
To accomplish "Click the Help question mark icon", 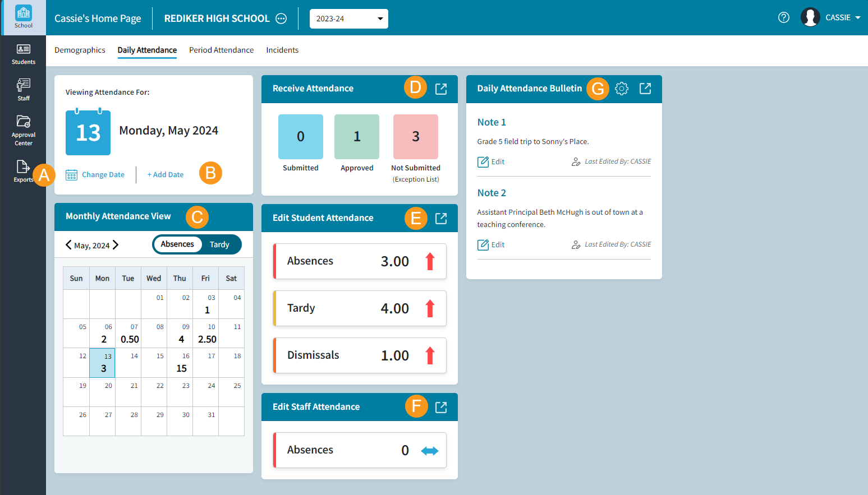I will point(783,17).
